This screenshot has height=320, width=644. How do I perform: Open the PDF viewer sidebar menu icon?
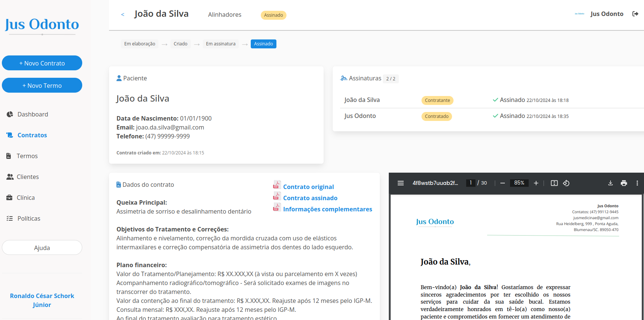(401, 183)
